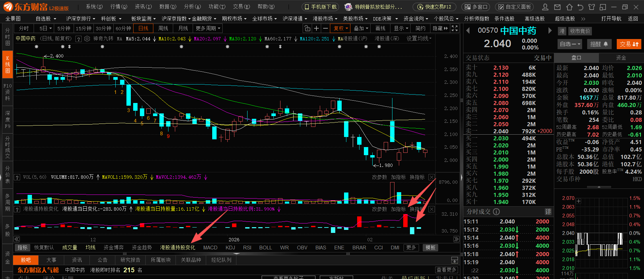644x279 pixels.
Task: Open the news robot avatar icon
Action: tap(348, 7)
